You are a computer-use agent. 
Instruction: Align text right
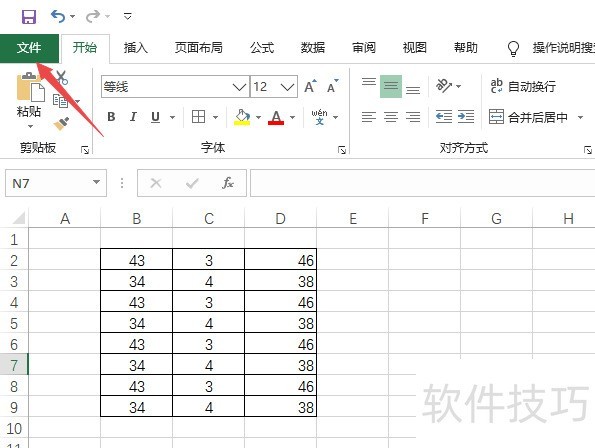(x=413, y=117)
